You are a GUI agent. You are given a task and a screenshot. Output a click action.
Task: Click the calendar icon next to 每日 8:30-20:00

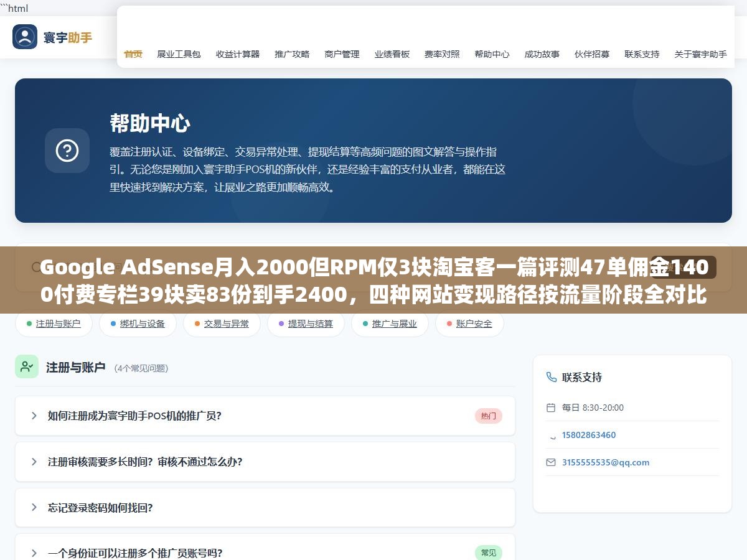(550, 408)
